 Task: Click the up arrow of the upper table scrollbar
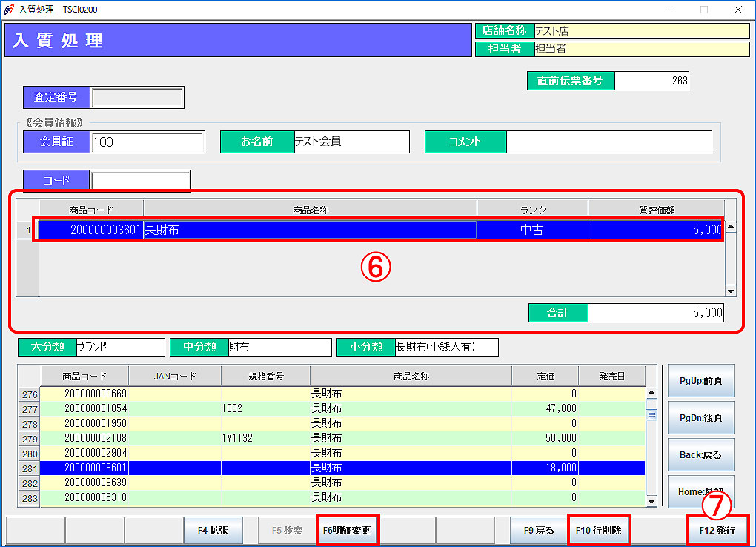731,227
